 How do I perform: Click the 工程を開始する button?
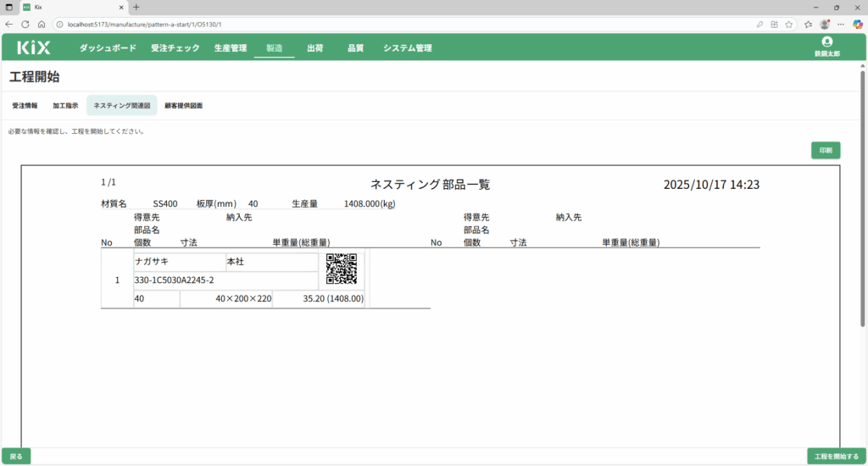(836, 456)
